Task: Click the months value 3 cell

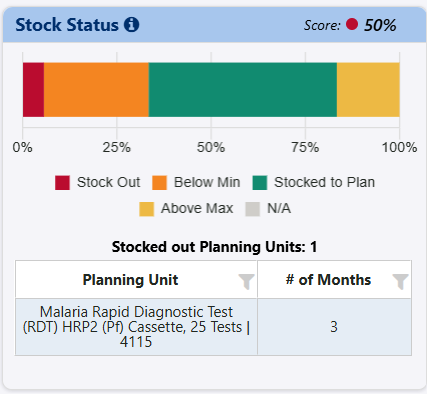Action: pos(334,327)
